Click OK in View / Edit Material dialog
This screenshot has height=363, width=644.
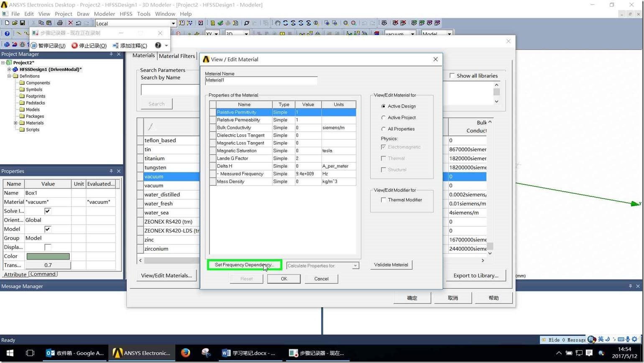pyautogui.click(x=284, y=279)
